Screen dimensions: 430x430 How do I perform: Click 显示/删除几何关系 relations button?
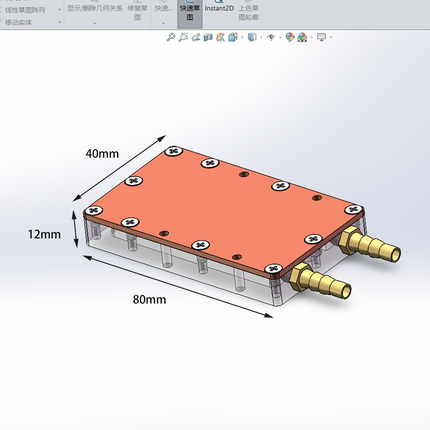click(x=95, y=8)
